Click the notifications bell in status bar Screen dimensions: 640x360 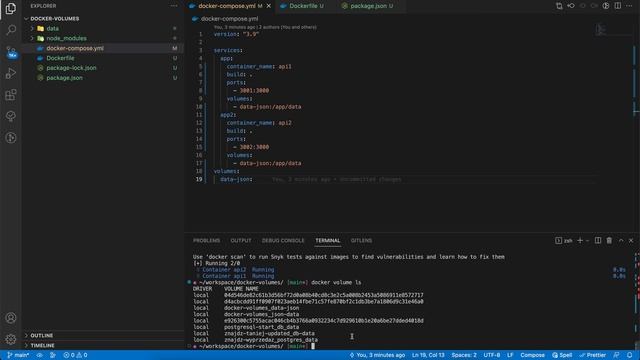[629, 355]
